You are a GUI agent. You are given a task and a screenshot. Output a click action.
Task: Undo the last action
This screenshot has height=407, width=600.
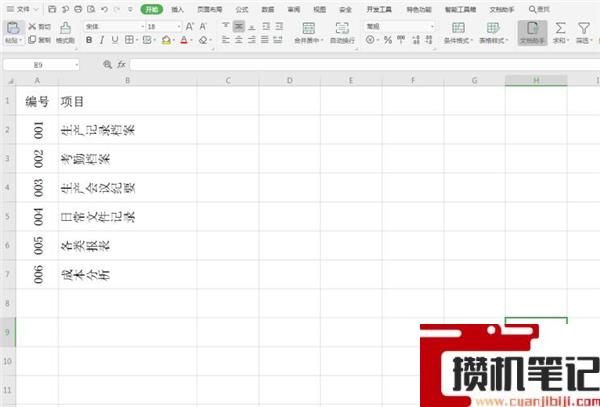[104, 9]
